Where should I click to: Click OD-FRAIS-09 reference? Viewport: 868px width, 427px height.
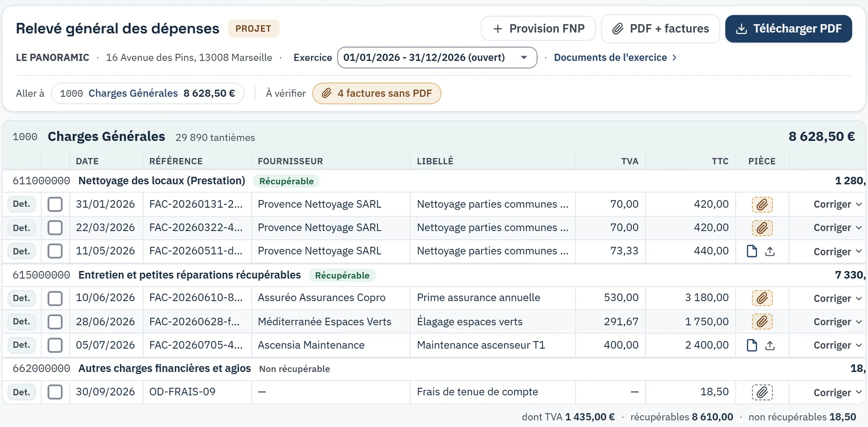point(182,392)
